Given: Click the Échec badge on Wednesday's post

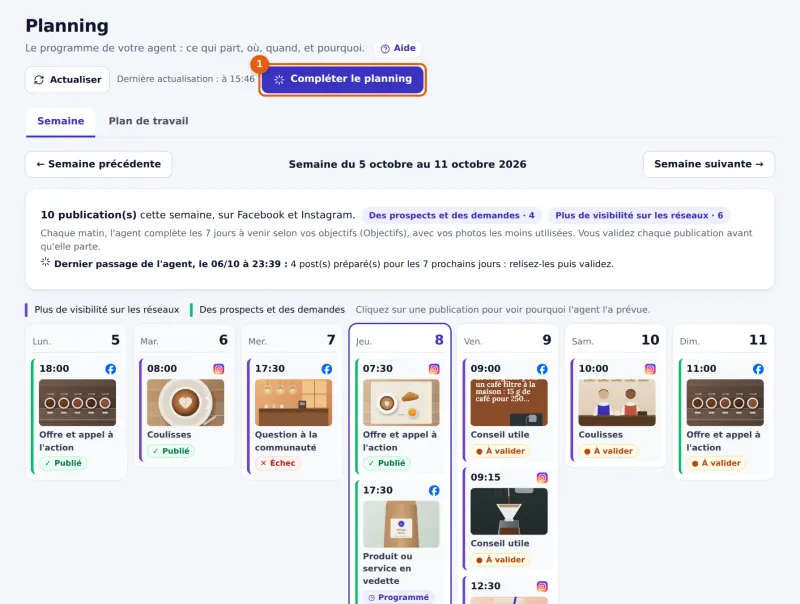Looking at the screenshot, I should tap(278, 463).
